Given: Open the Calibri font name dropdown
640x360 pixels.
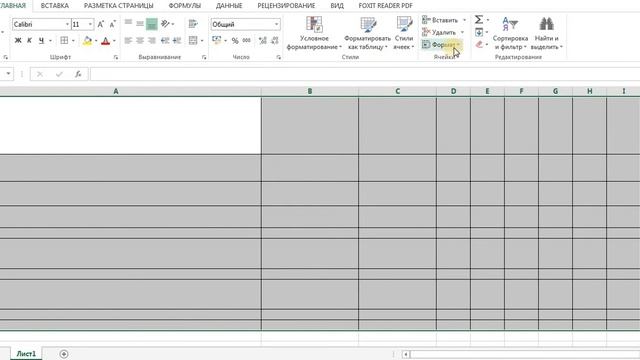Looking at the screenshot, I should (67, 24).
